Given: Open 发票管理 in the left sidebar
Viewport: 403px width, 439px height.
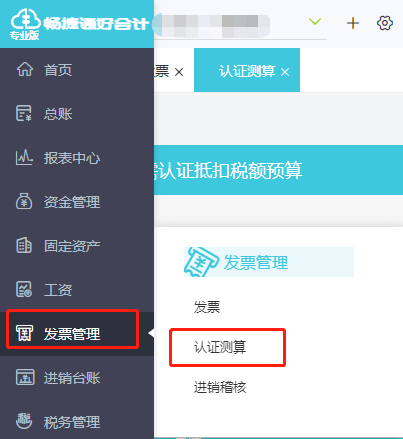Looking at the screenshot, I should pyautogui.click(x=72, y=334).
